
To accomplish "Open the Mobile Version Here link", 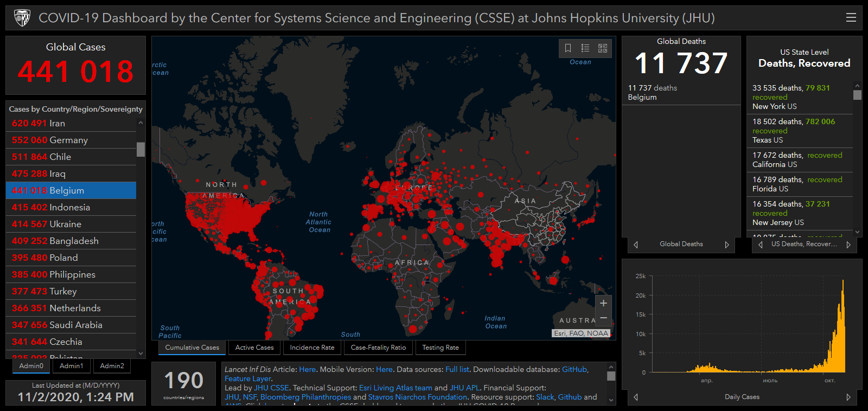I will tap(384, 369).
